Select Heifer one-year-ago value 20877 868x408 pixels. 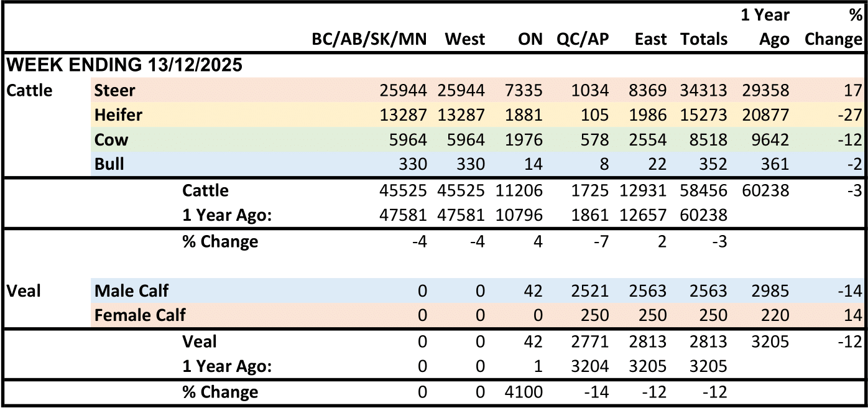(x=765, y=116)
